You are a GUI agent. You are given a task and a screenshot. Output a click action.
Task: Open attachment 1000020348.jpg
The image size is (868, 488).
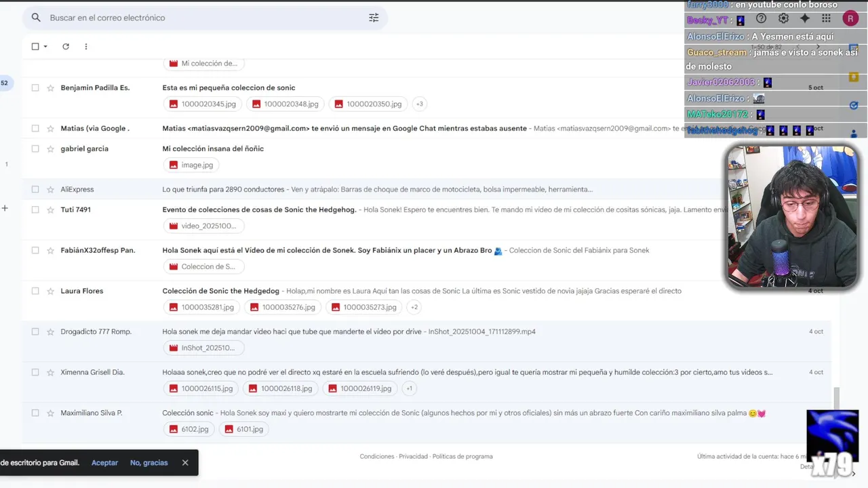[x=285, y=104]
